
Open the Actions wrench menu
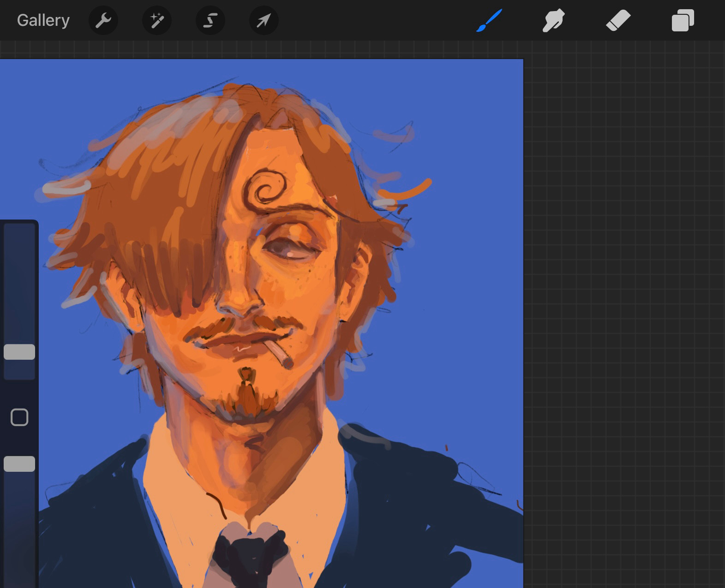tap(103, 20)
